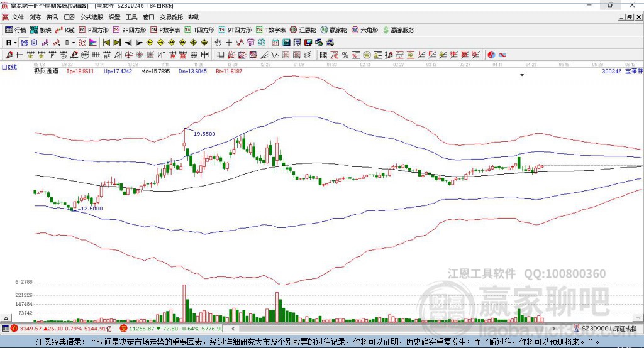Select the zigzag wave line tool

click(x=274, y=55)
